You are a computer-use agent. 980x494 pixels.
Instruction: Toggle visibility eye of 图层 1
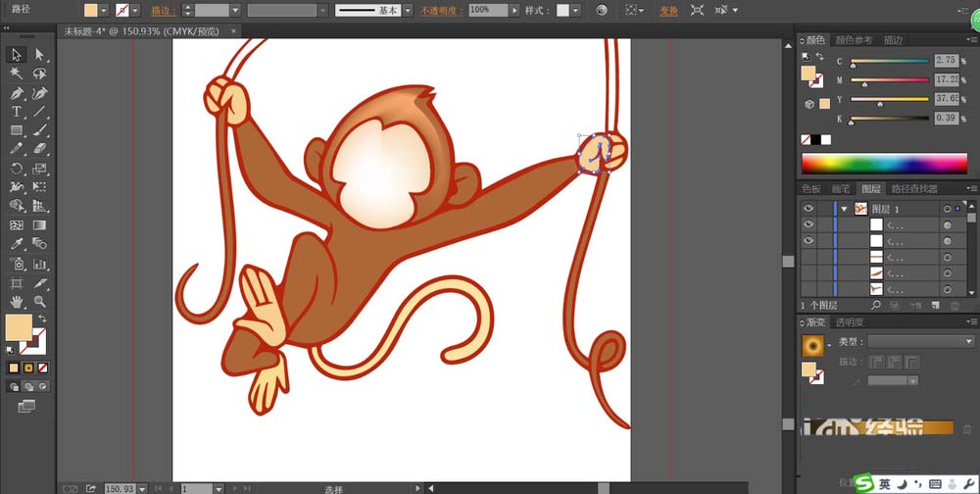coord(808,208)
